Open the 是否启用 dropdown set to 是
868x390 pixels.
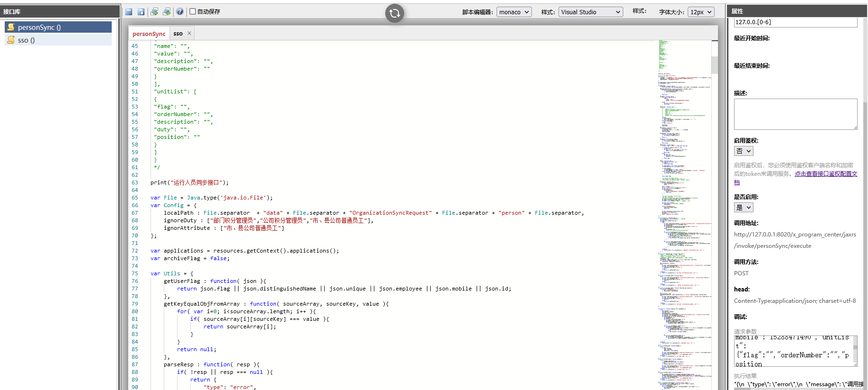(x=743, y=208)
